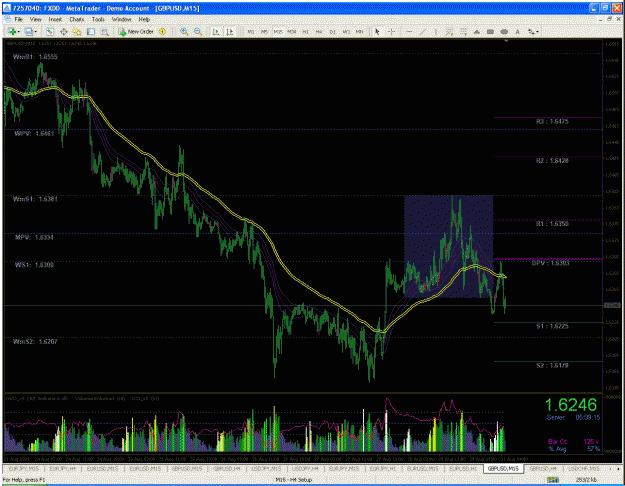Select the triangle shape tool

click(477, 31)
